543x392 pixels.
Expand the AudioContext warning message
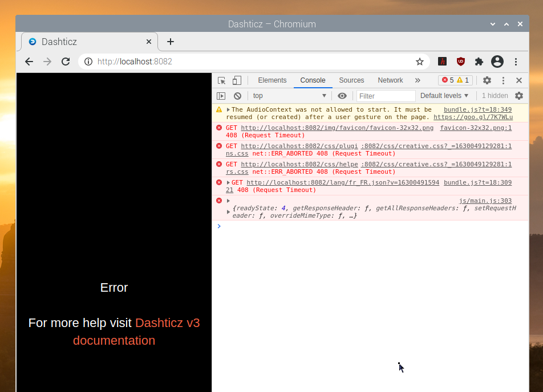228,109
